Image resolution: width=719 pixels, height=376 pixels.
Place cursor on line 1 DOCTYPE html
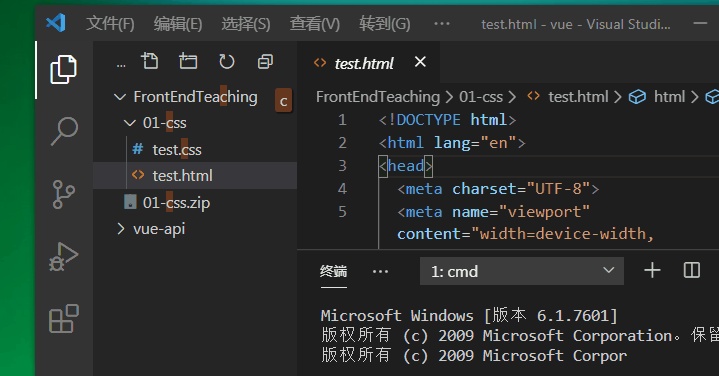(447, 120)
